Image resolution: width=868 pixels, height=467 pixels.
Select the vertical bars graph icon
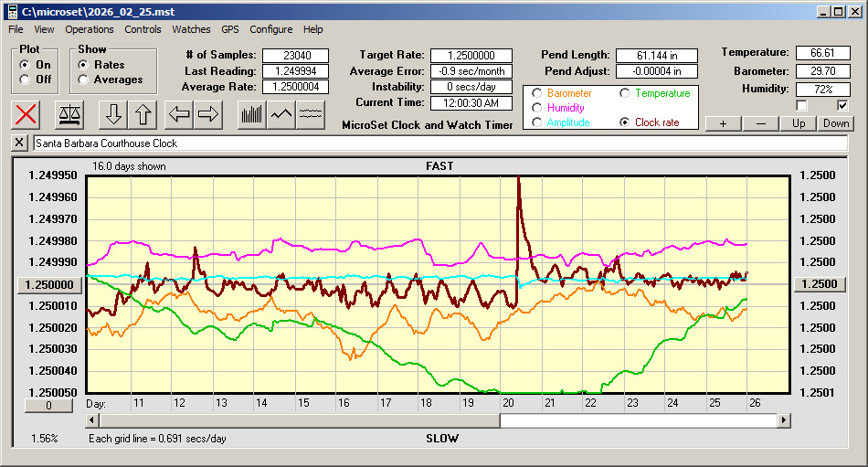[251, 114]
